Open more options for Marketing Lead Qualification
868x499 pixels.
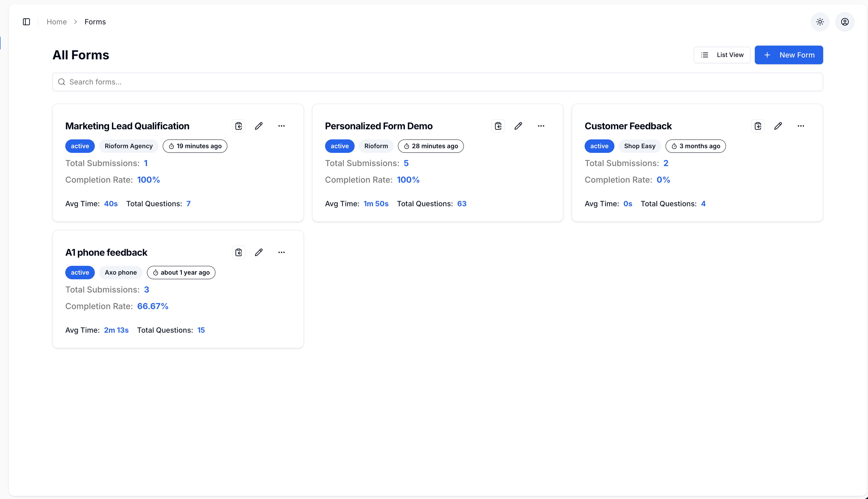[281, 126]
